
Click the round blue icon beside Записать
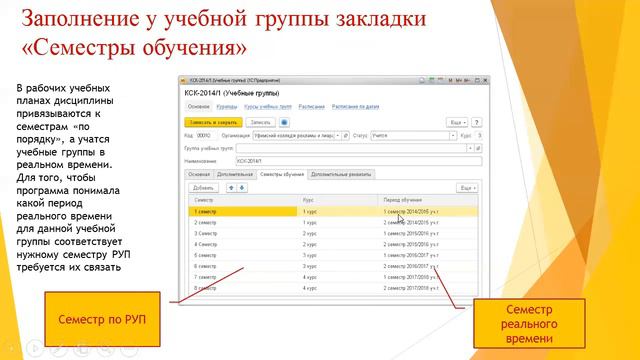pyautogui.click(x=284, y=122)
